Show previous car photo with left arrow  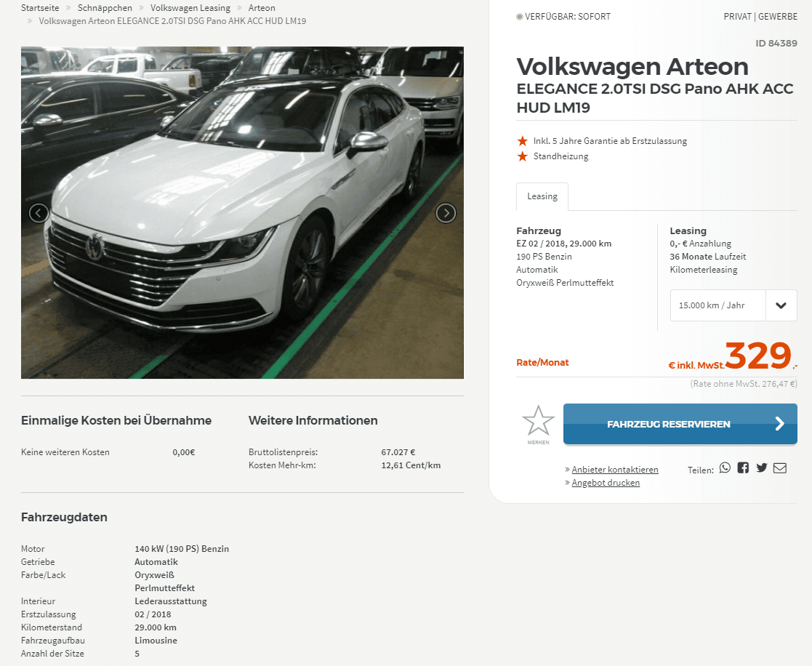39,213
